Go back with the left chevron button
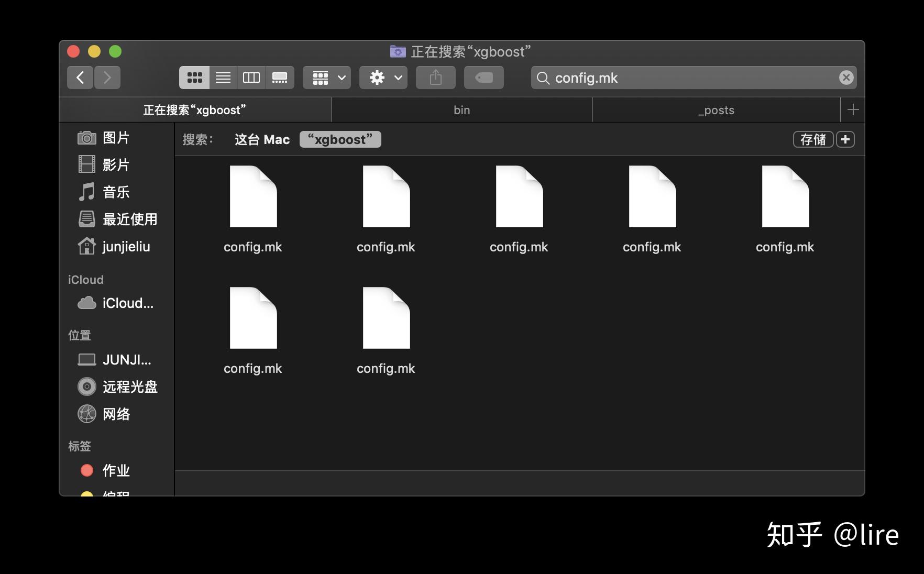The height and width of the screenshot is (574, 924). pos(80,78)
